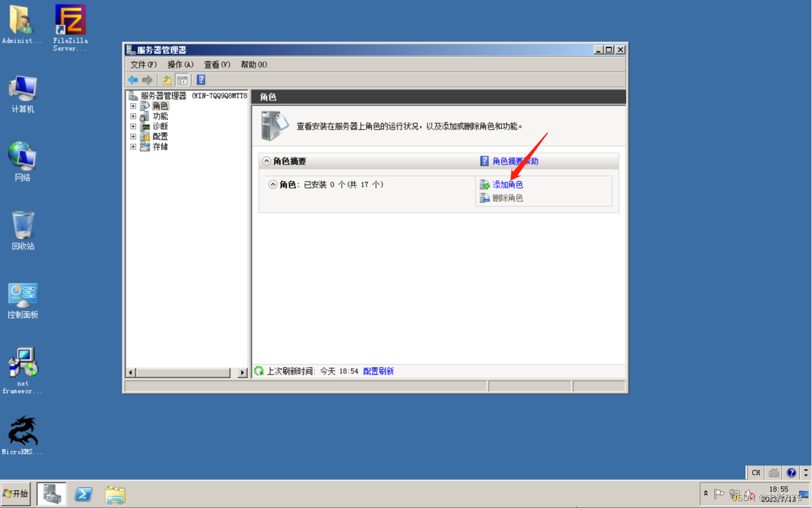Expand the 角色 node in the console tree
The width and height of the screenshot is (812, 508).
click(133, 105)
